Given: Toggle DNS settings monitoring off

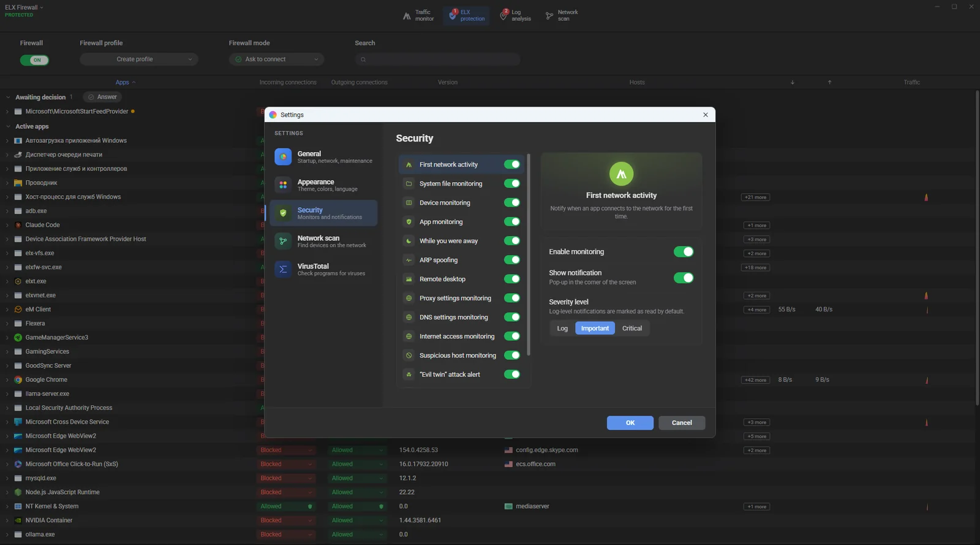Looking at the screenshot, I should [512, 317].
